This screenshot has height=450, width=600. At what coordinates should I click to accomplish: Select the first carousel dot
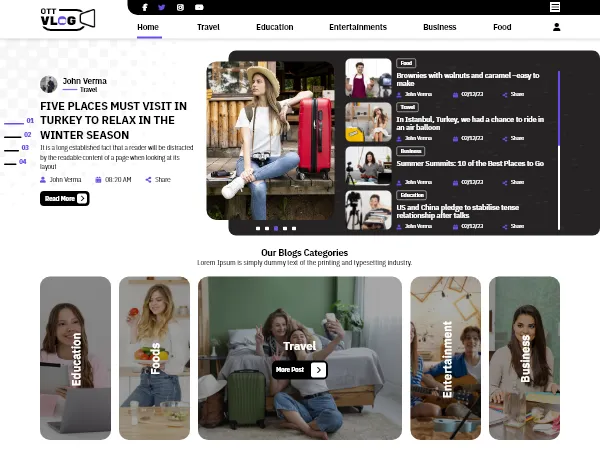[258, 228]
